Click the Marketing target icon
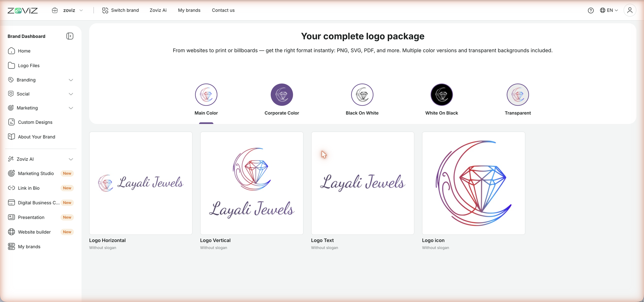Viewport: 644px width, 302px height. pyautogui.click(x=11, y=108)
